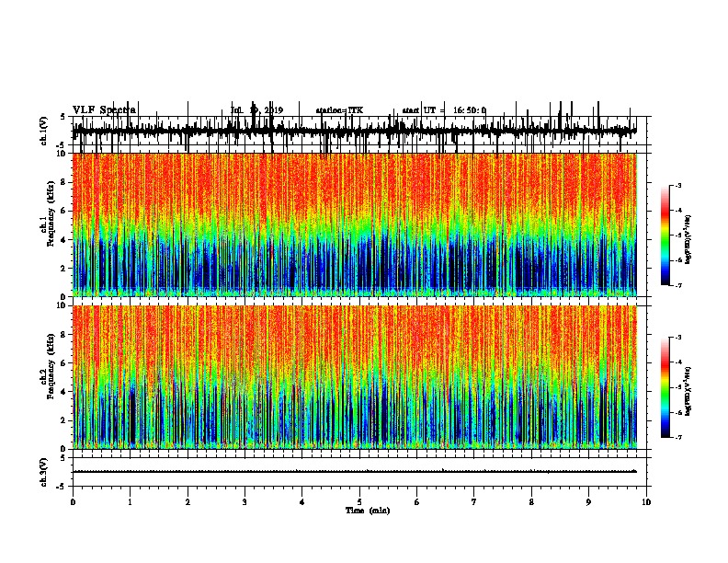Image resolution: width=728 pixels, height=563 pixels.
Task: Click the '-7' tick on ch.2 colorbar
Action: coord(678,438)
